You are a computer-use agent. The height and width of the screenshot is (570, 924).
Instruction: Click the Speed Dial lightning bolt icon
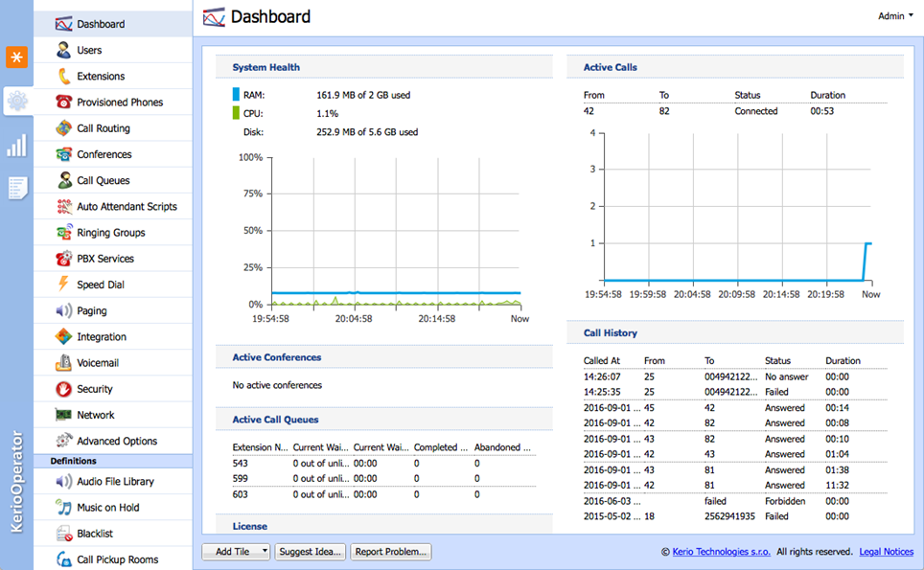[x=63, y=284]
